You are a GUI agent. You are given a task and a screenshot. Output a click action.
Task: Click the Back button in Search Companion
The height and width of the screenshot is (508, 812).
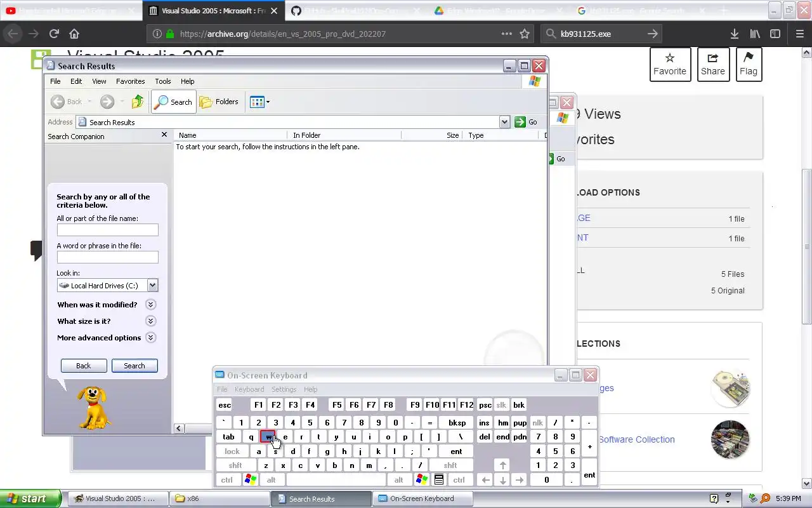tap(84, 366)
